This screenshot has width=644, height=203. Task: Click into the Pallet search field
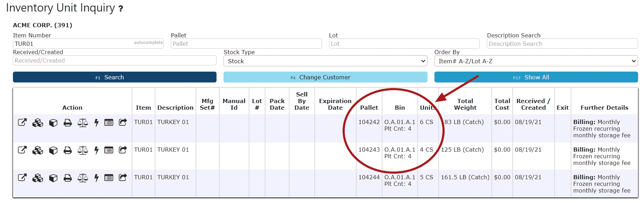(x=246, y=44)
